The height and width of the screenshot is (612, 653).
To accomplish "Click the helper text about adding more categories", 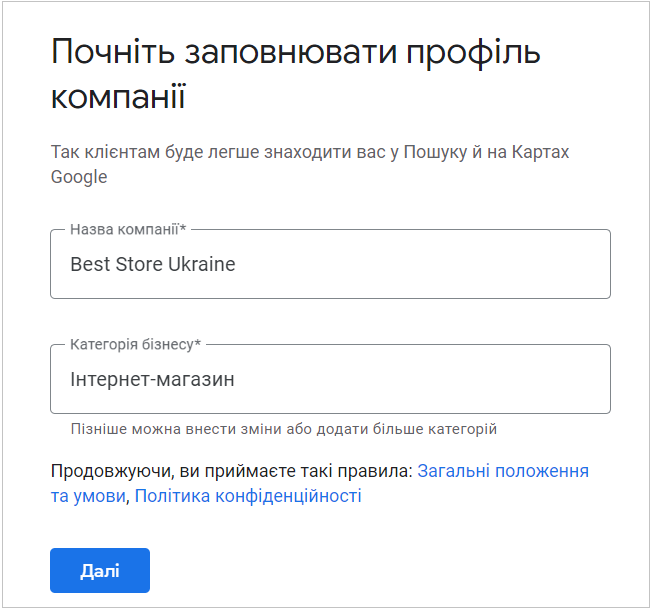I will coord(283,429).
